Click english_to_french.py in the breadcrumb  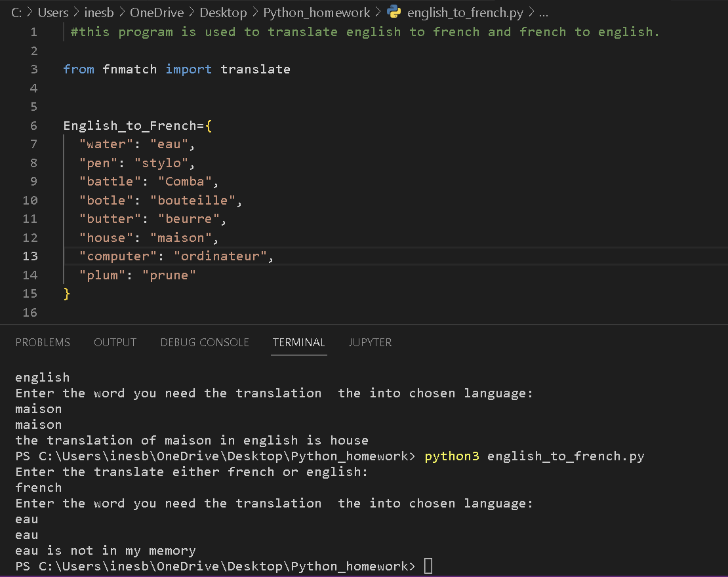(465, 12)
